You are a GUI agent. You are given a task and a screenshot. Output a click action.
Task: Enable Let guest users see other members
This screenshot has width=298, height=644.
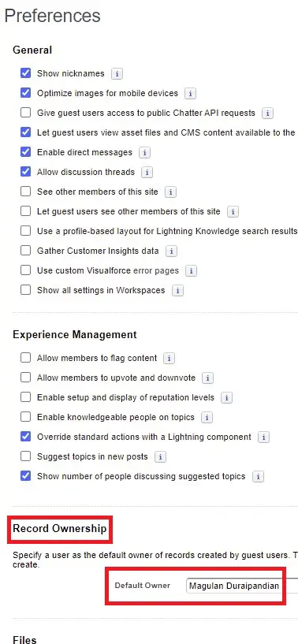tap(25, 211)
